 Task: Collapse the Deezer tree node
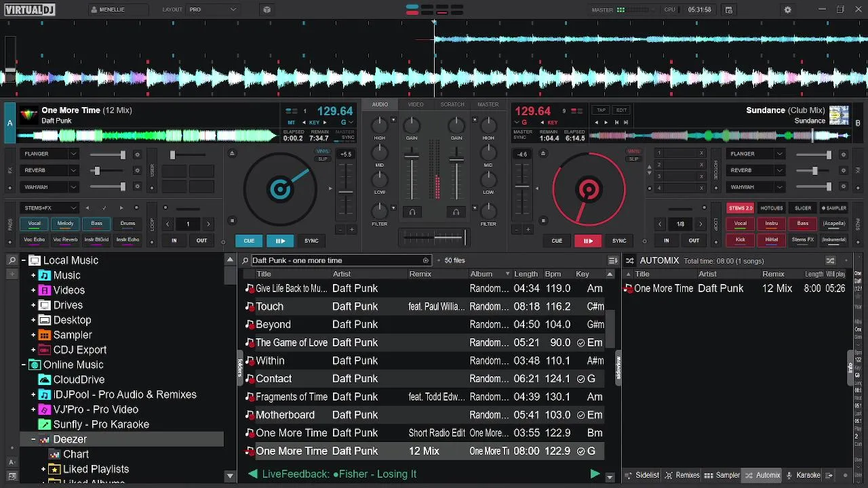click(x=33, y=439)
